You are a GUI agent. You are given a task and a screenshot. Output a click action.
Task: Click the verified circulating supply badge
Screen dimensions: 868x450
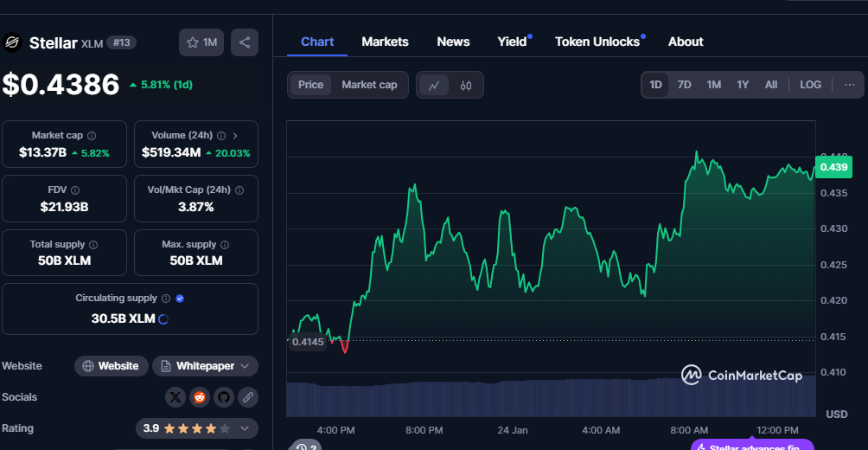click(180, 299)
